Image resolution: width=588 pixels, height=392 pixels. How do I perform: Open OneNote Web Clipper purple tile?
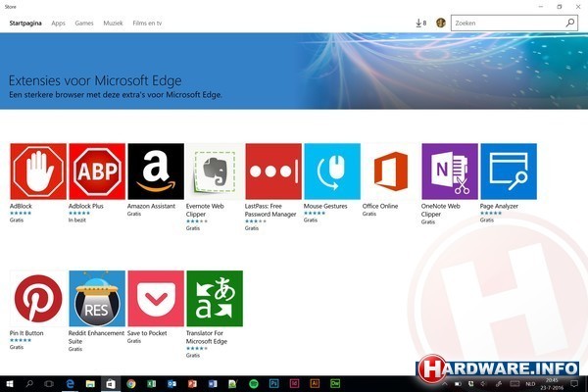tap(450, 171)
